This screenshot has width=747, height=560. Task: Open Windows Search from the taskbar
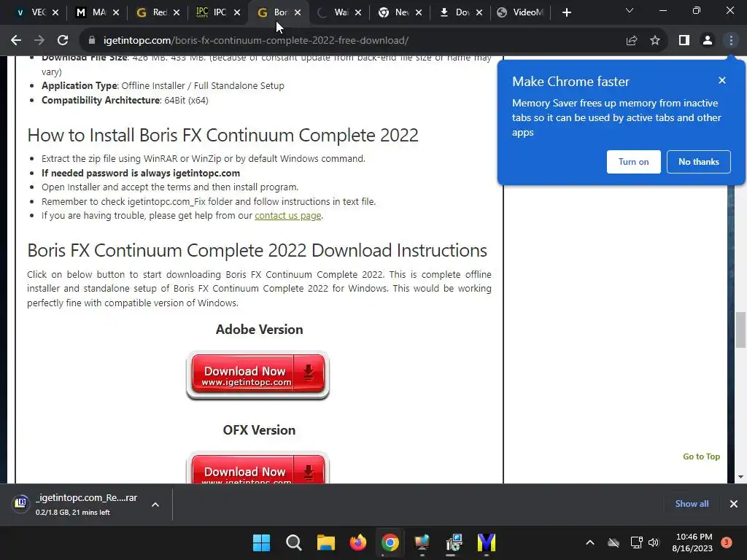point(293,542)
